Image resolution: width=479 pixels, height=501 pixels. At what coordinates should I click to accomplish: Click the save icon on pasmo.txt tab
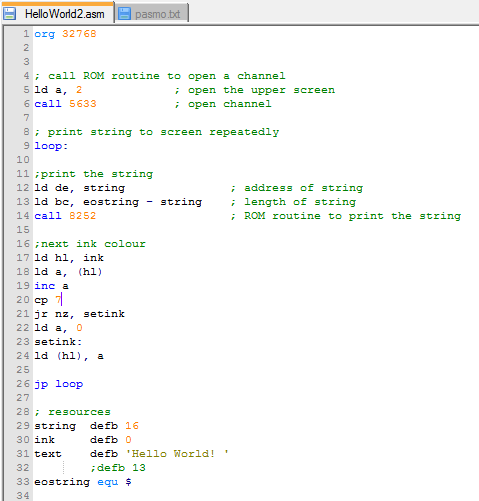pos(124,14)
